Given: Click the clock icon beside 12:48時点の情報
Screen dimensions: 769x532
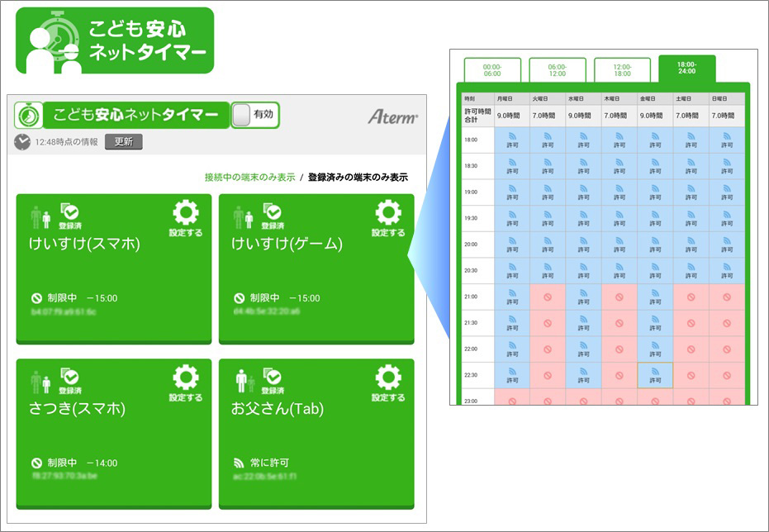Looking at the screenshot, I should pyautogui.click(x=22, y=142).
